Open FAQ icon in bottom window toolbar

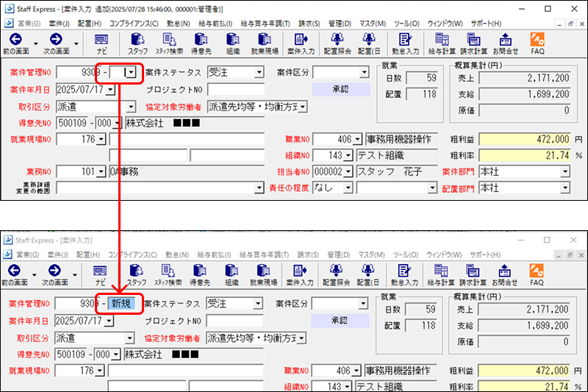point(537,275)
